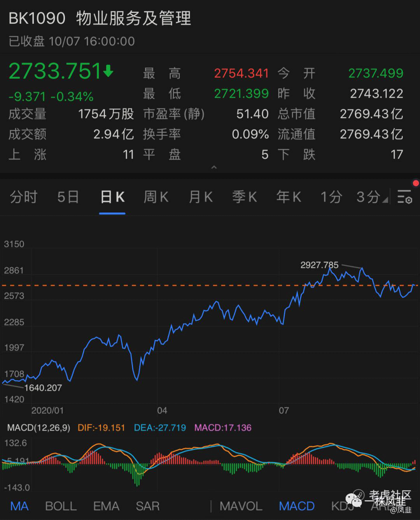Expand the minute-interval dropdown beside 3分
This screenshot has width=420, height=520.
[x=385, y=200]
